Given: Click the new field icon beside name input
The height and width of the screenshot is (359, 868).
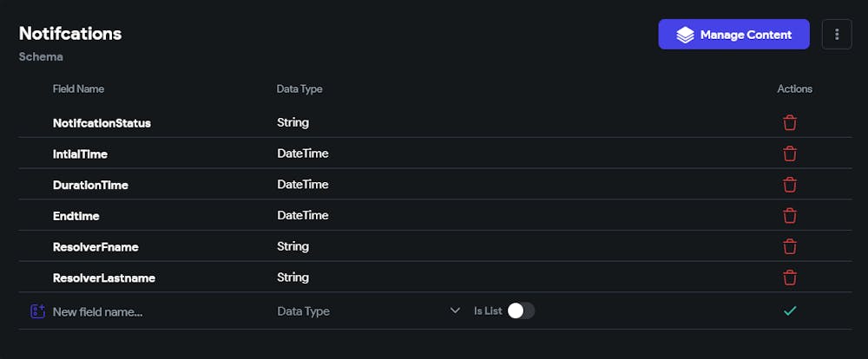Looking at the screenshot, I should click(37, 311).
